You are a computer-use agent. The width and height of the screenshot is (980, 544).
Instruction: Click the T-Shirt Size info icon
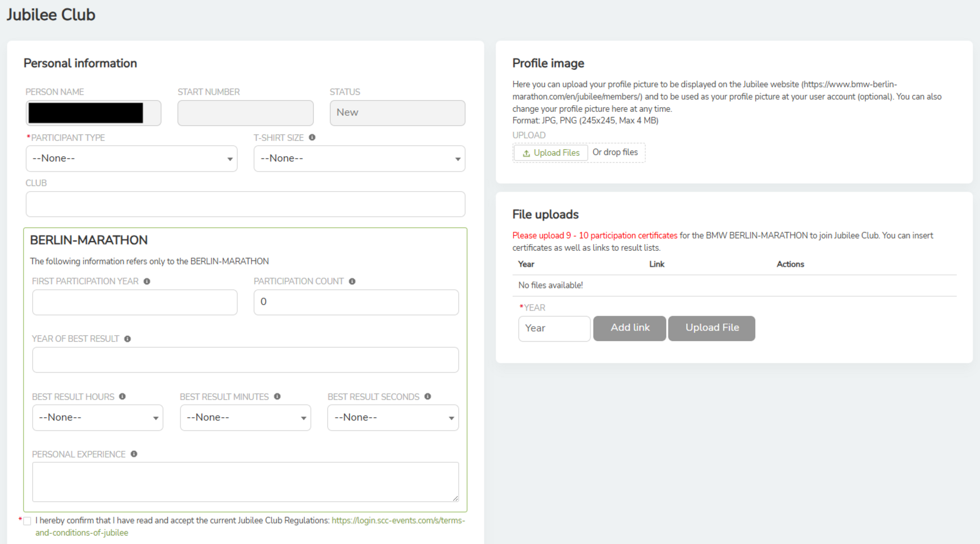312,137
